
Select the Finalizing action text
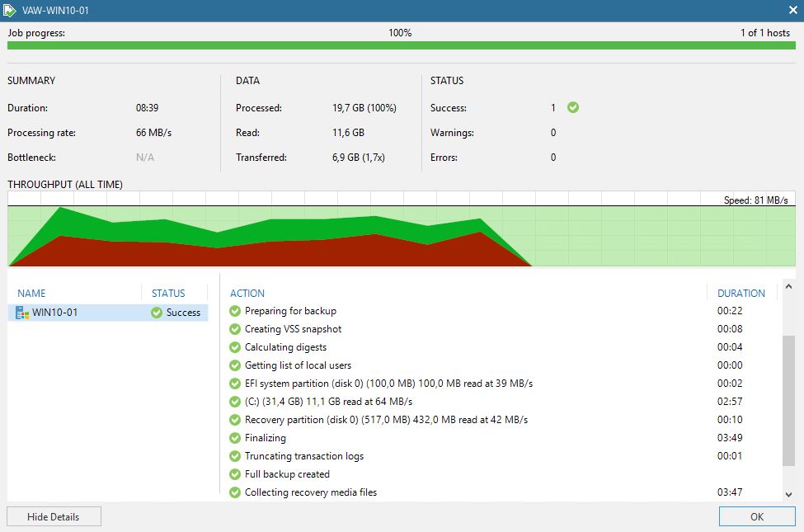[265, 438]
